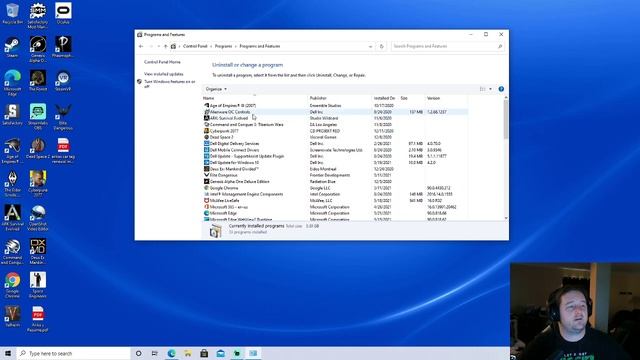
Task: Click the refresh button beside address bar
Action: [381, 47]
